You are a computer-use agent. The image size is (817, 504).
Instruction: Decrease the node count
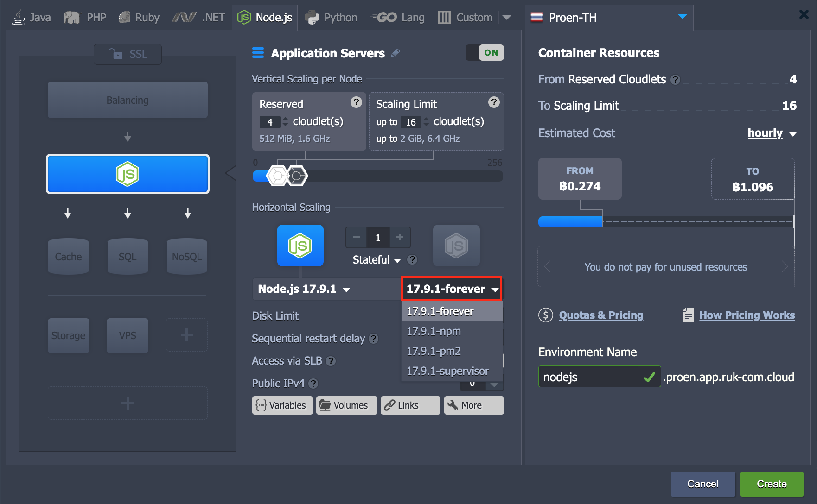[x=356, y=238]
